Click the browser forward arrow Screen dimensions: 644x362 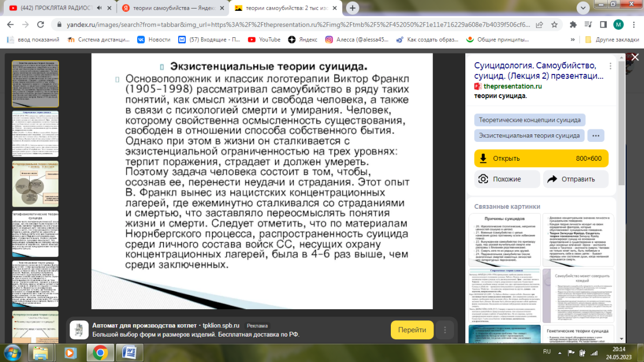25,25
